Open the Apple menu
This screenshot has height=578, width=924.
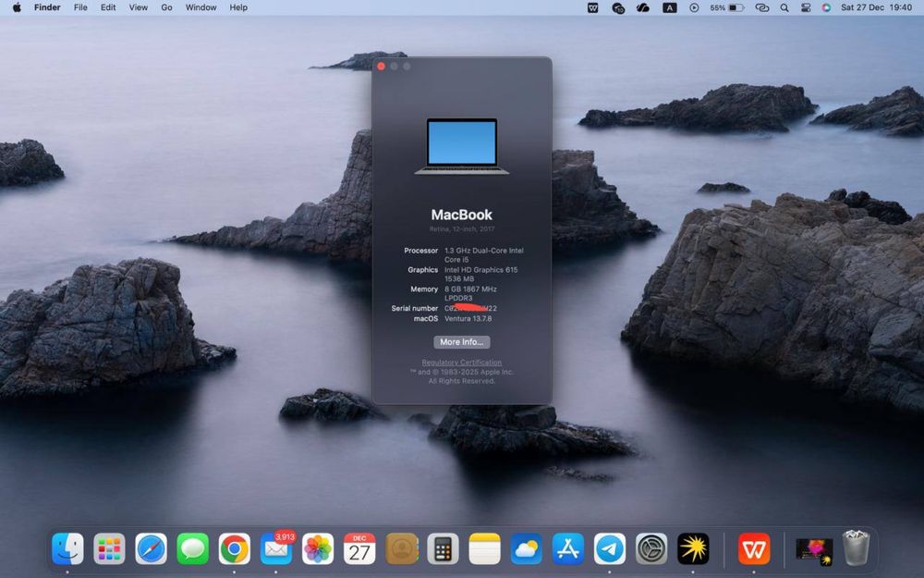[17, 7]
